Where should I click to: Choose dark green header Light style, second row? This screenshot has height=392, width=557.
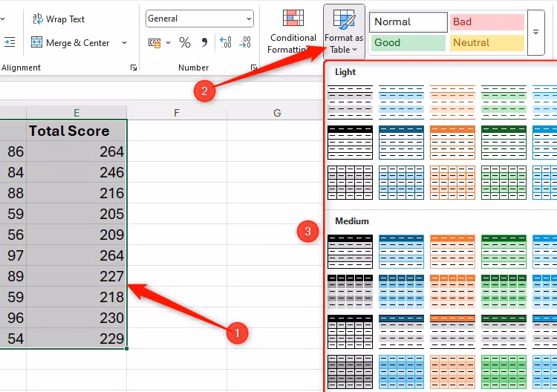(x=504, y=143)
